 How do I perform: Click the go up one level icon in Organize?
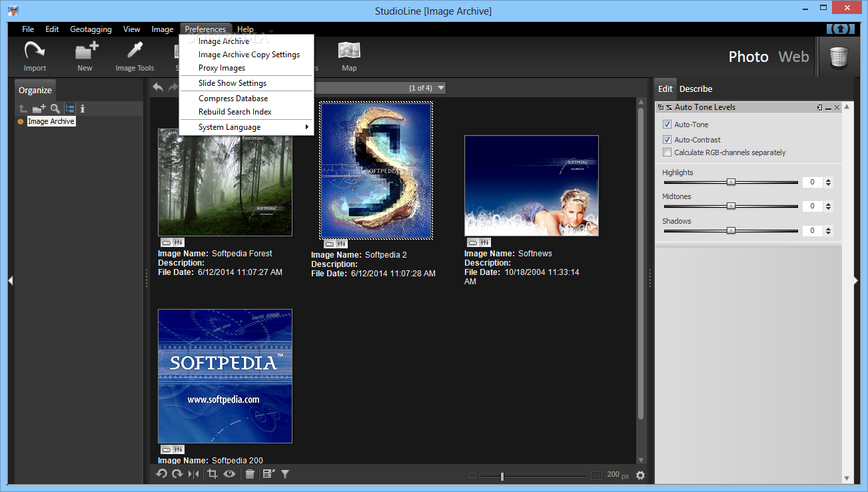(x=23, y=109)
